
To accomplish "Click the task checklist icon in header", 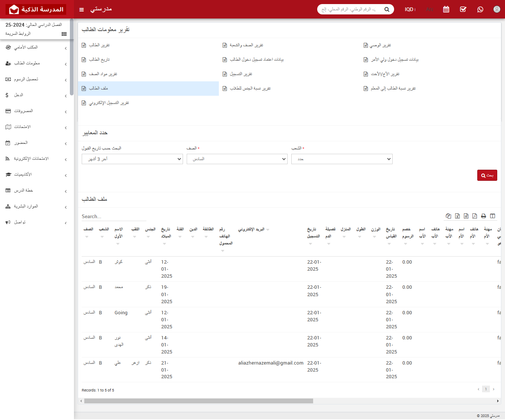I will (x=463, y=9).
